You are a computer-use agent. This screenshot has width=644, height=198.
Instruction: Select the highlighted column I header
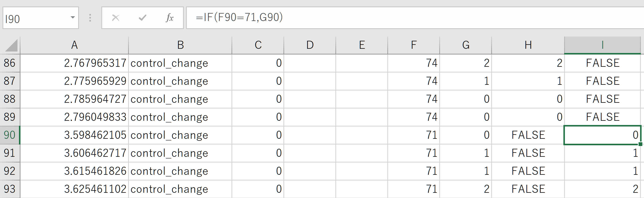602,45
